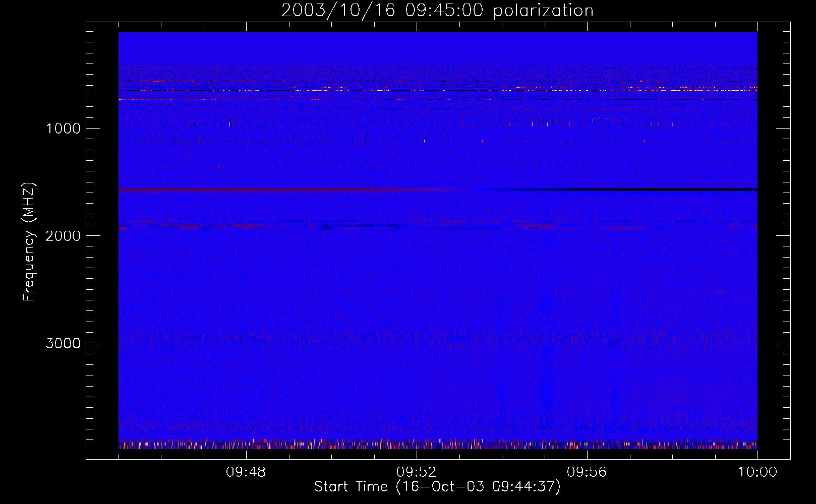
Task: Click the 10:00 time tick label
Action: (x=757, y=472)
